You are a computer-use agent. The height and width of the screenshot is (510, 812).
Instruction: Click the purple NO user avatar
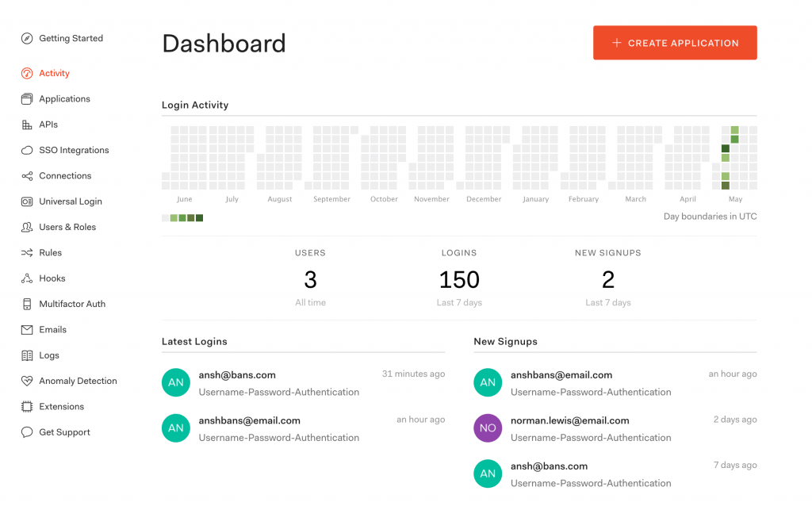488,428
